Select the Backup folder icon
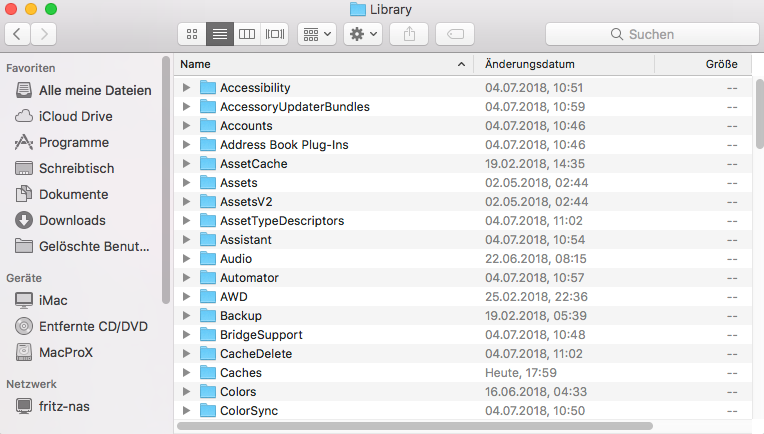Screen dimensions: 764x434 (208, 316)
